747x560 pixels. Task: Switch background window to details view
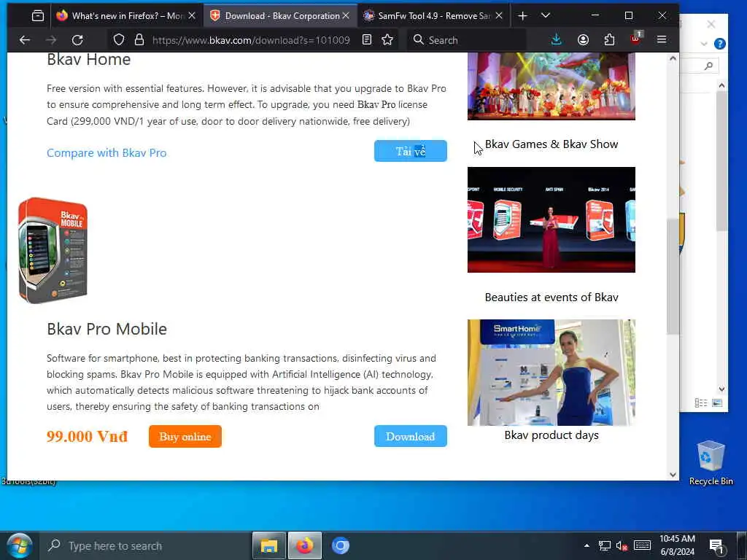pyautogui.click(x=700, y=402)
